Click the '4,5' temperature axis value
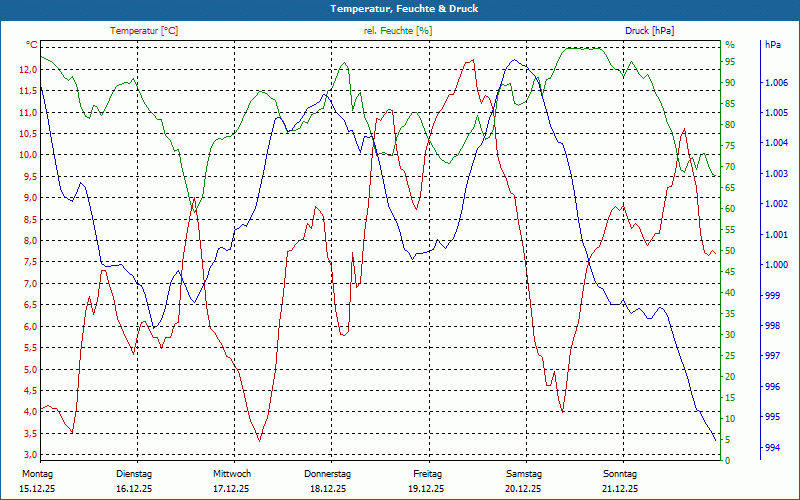 29,391
